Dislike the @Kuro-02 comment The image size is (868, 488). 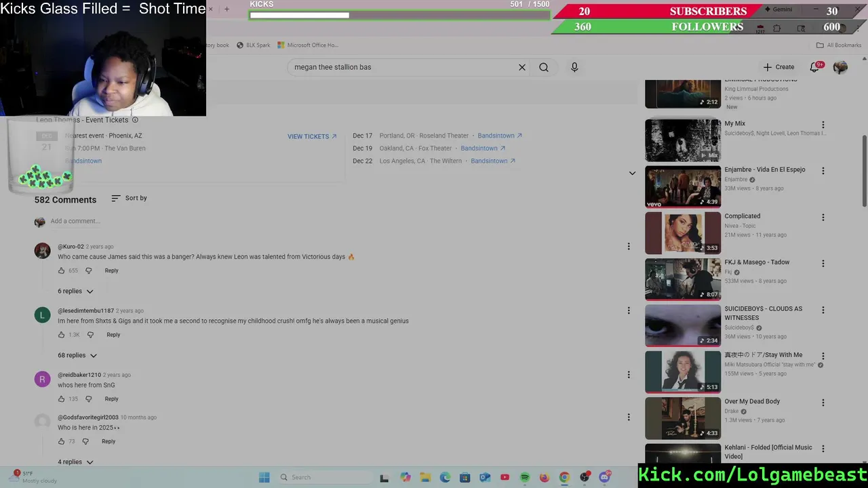point(88,270)
